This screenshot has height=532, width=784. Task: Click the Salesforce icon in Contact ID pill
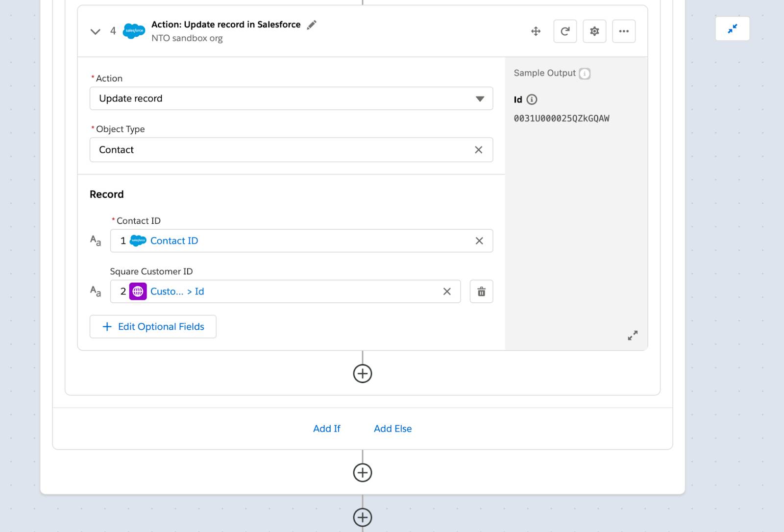coord(138,241)
